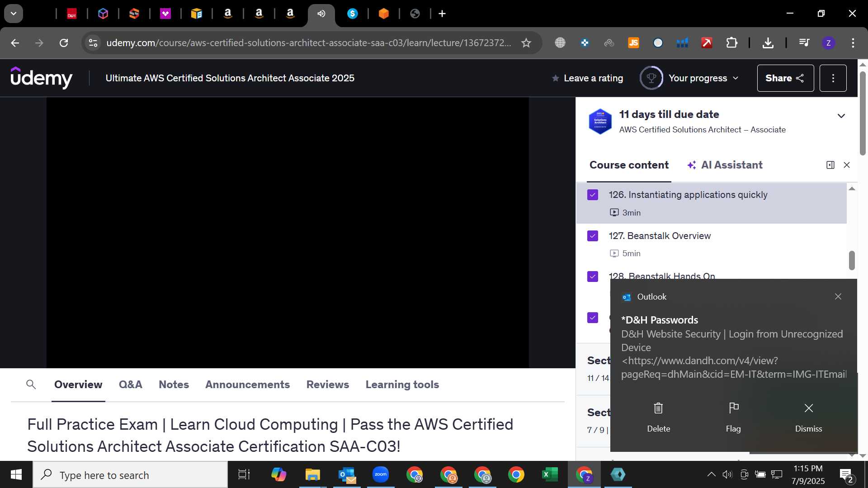This screenshot has height=488, width=868.
Task: Click the Share button
Action: pyautogui.click(x=785, y=78)
